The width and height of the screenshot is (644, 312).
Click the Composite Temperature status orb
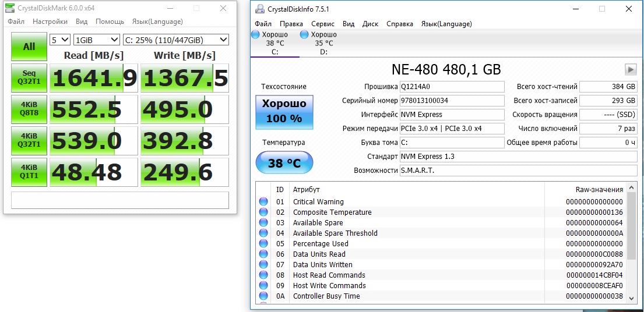(x=263, y=212)
